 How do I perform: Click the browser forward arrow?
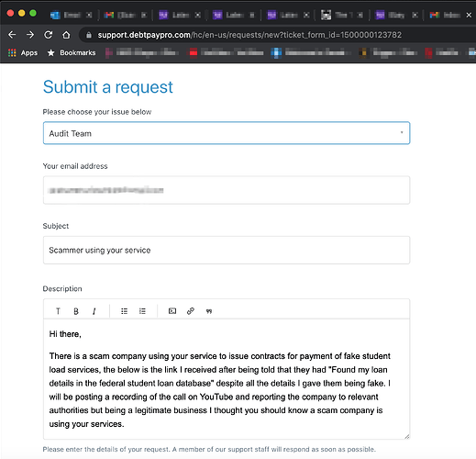pos(30,35)
